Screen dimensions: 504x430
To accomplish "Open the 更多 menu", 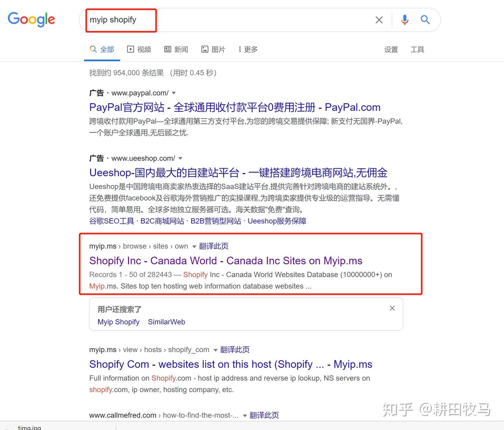I will (x=248, y=49).
